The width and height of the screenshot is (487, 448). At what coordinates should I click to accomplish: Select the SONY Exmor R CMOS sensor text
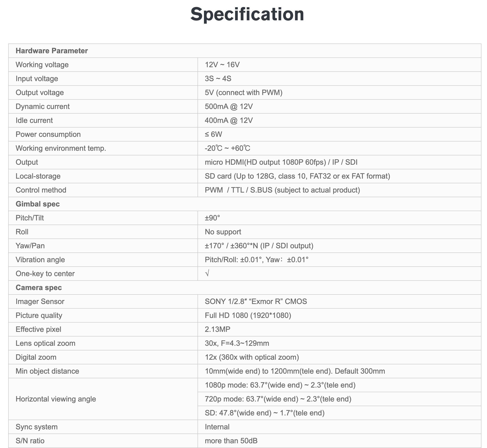pyautogui.click(x=256, y=301)
